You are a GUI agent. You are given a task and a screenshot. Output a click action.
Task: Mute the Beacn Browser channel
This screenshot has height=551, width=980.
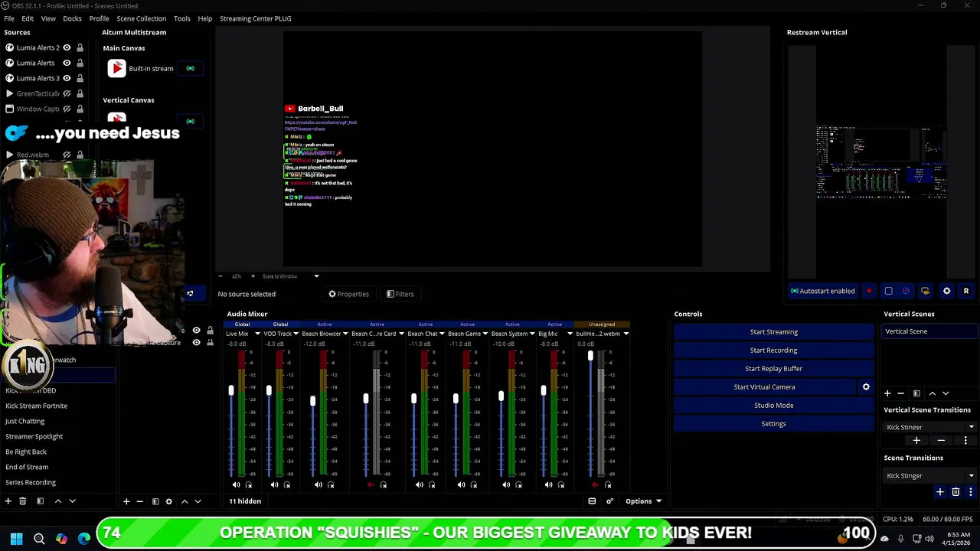(x=318, y=484)
